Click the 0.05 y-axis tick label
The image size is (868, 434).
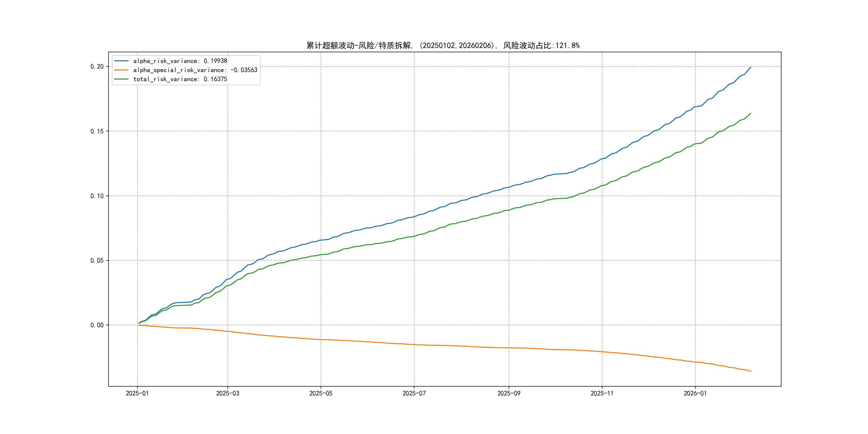97,260
